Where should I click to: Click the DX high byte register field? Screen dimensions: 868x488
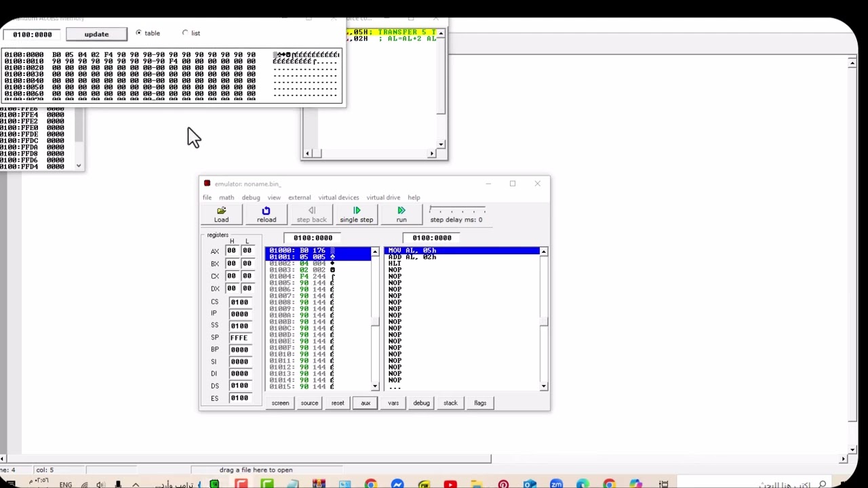coord(233,289)
